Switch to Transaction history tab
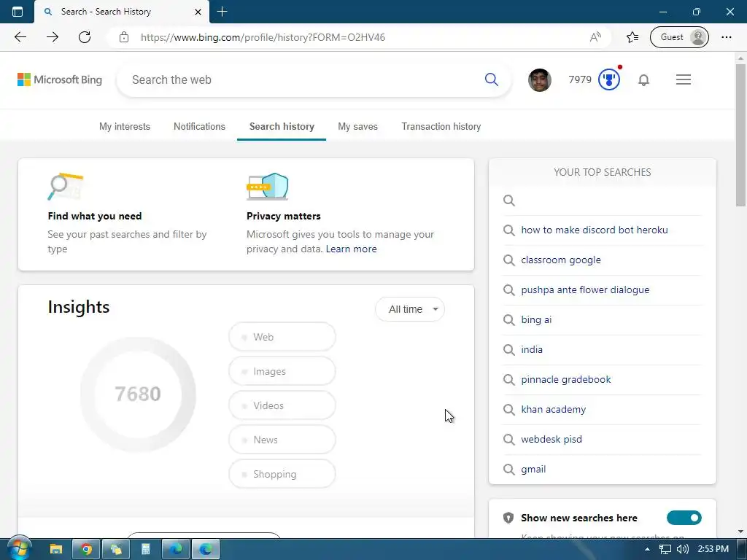The image size is (747, 560). coord(441,126)
